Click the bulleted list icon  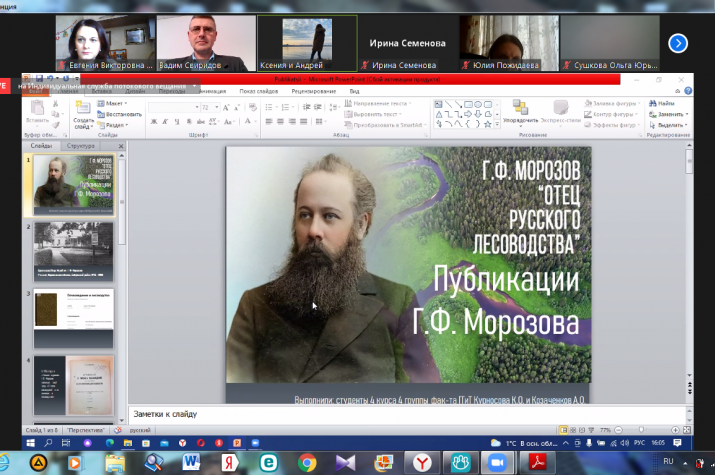269,107
